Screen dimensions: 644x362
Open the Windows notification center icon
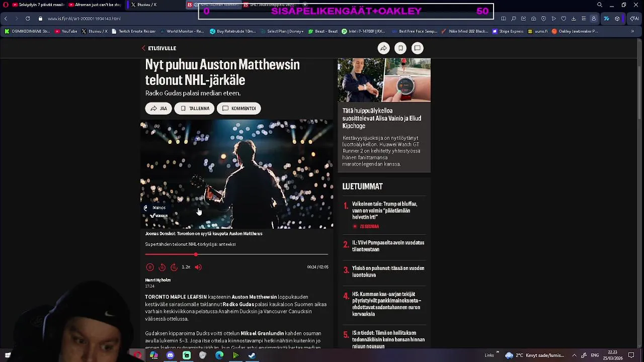coord(631,355)
